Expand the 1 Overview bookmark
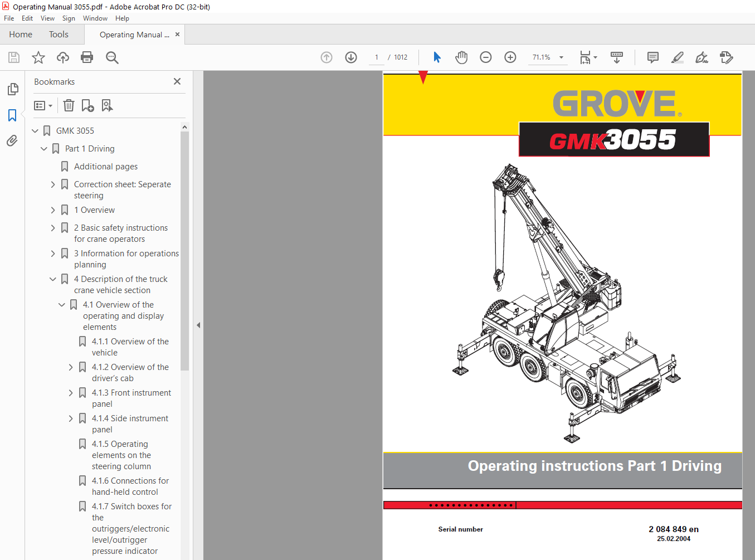The height and width of the screenshot is (560, 755). click(53, 210)
